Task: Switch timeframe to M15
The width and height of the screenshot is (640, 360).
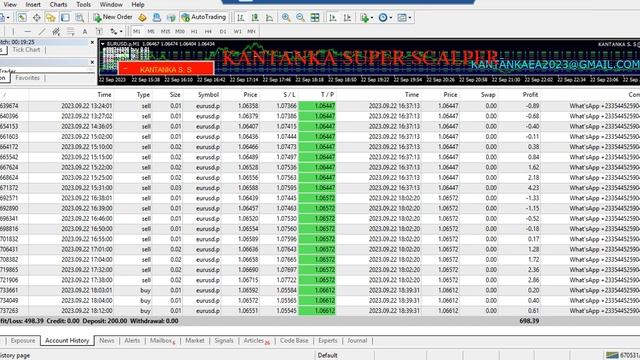Action: pyautogui.click(x=165, y=31)
